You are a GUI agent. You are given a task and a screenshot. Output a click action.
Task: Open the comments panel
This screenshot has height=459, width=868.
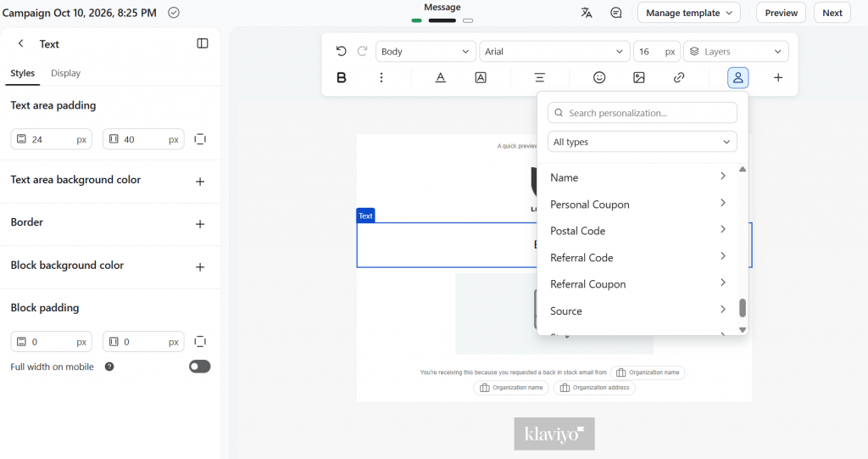pyautogui.click(x=615, y=13)
